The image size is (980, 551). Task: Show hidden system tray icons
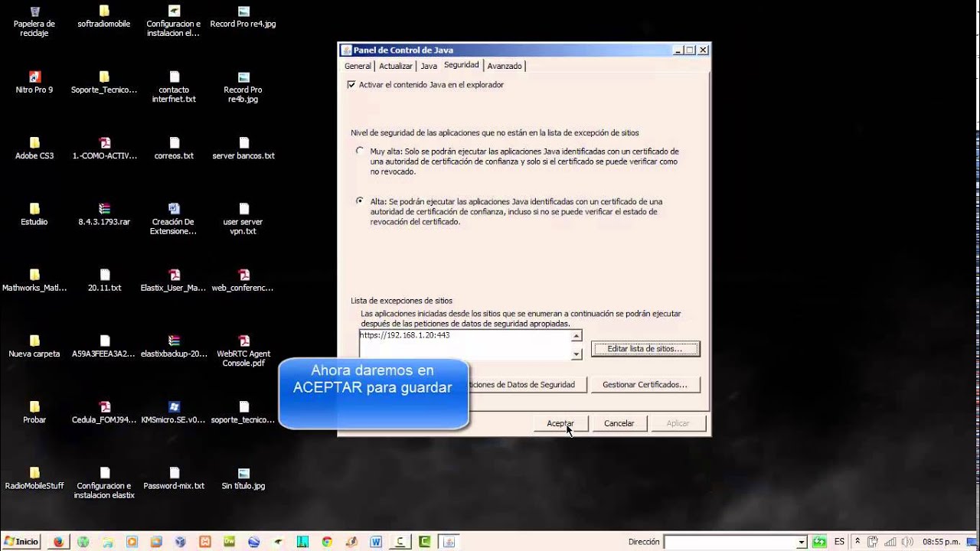pos(857,541)
